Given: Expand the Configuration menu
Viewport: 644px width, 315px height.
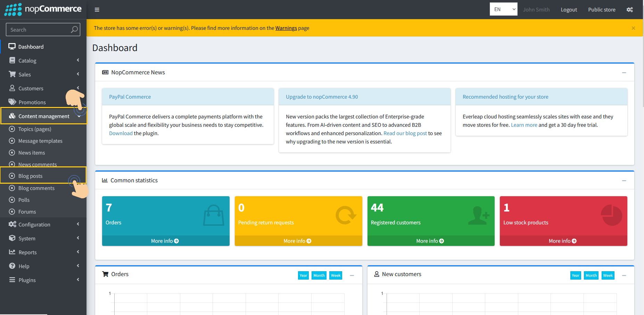Looking at the screenshot, I should pyautogui.click(x=34, y=224).
